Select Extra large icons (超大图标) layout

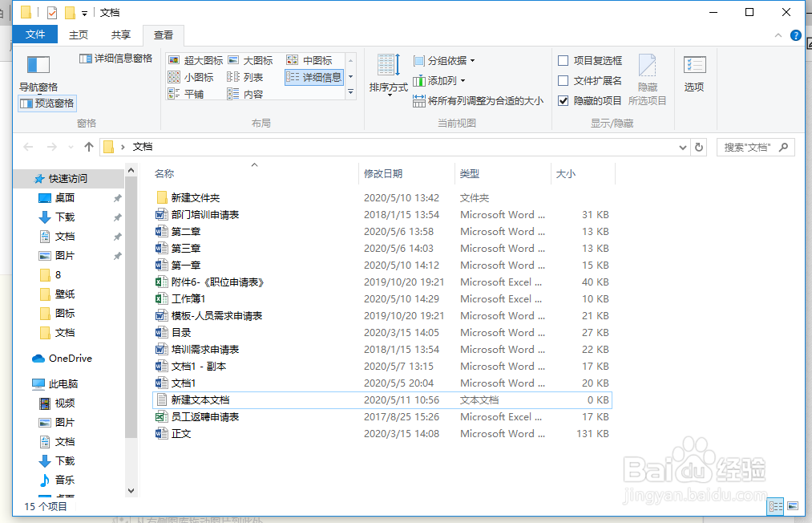(196, 61)
